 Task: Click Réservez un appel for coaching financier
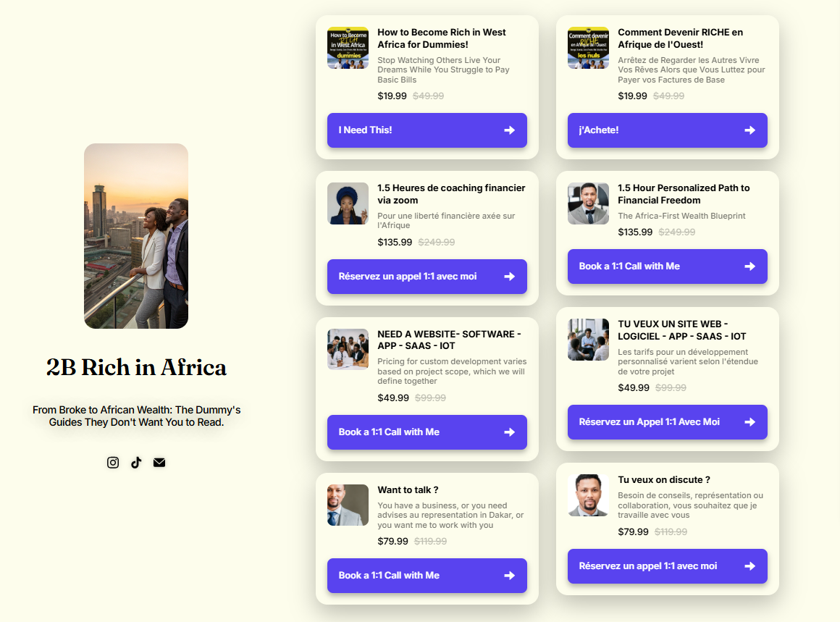point(427,277)
